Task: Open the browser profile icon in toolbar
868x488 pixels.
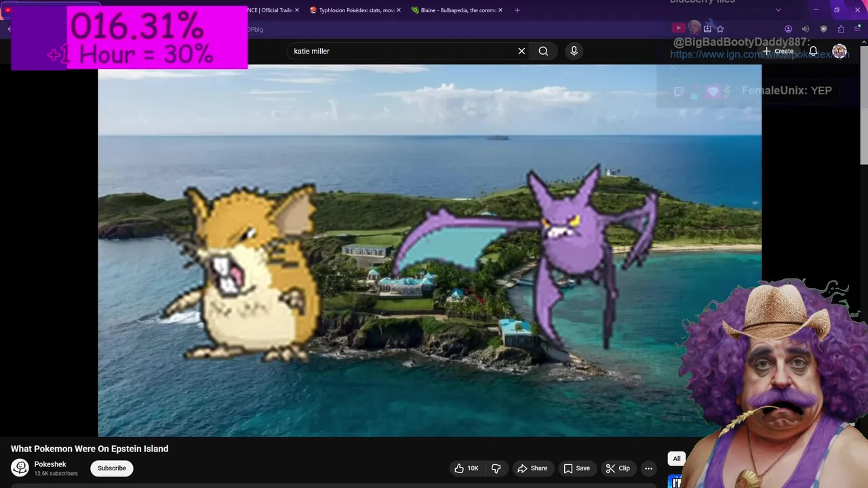Action: click(x=788, y=29)
